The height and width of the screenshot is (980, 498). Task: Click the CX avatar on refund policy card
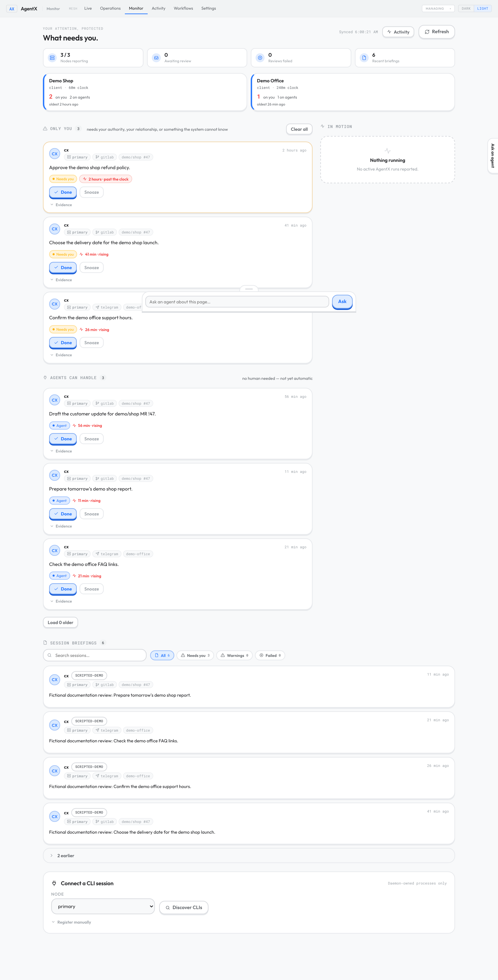55,154
